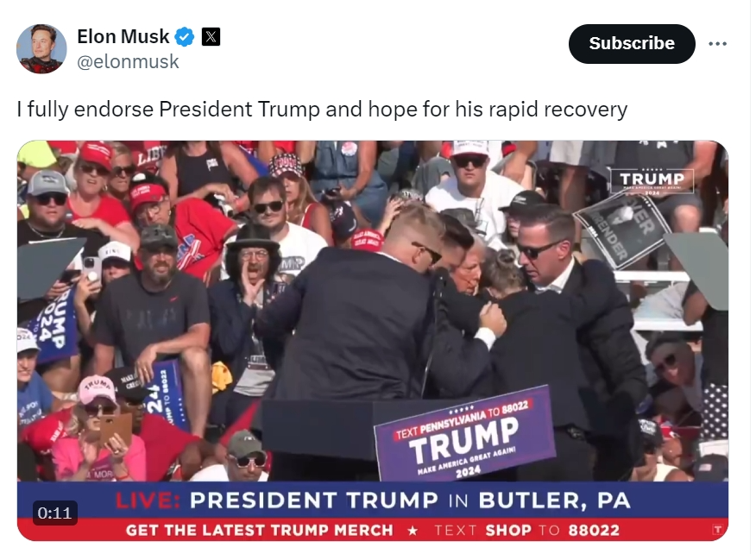
Task: Click the Elon Musk display name
Action: click(x=123, y=36)
